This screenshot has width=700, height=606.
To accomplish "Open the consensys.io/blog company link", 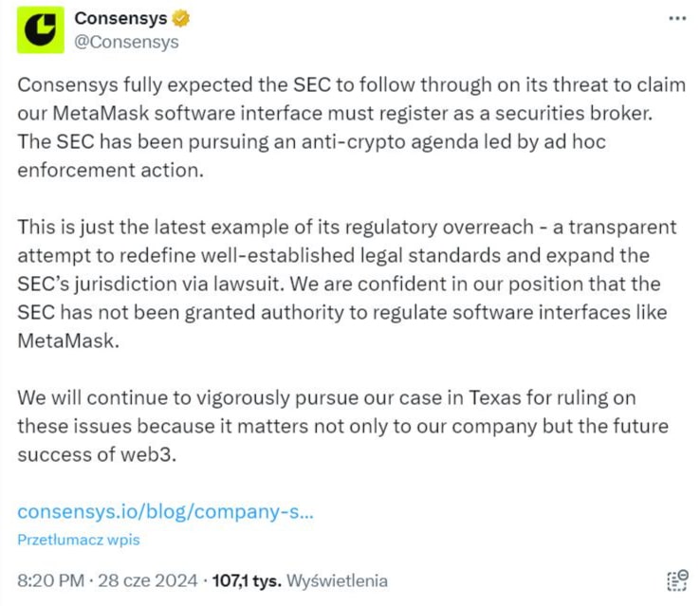I will click(x=165, y=511).
